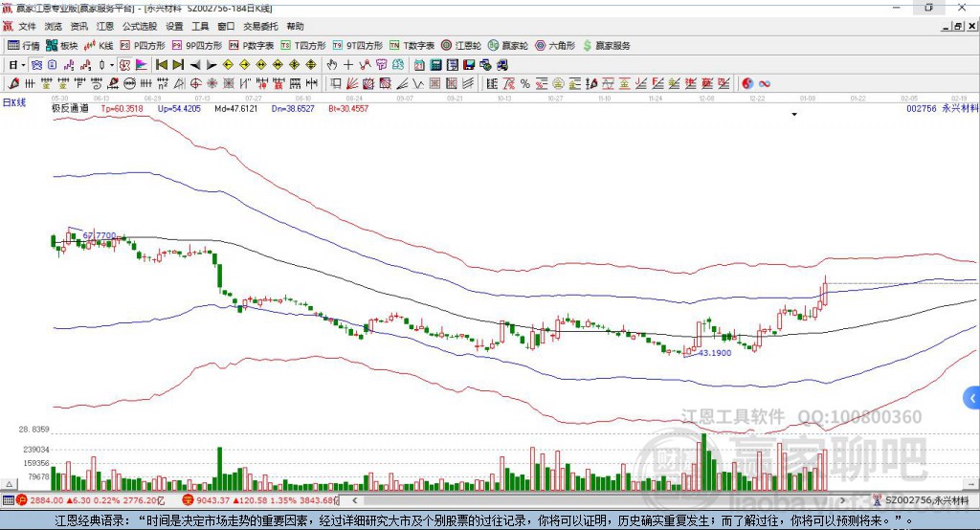
Task: Click the 极反通道 indicator name
Action: (70, 108)
